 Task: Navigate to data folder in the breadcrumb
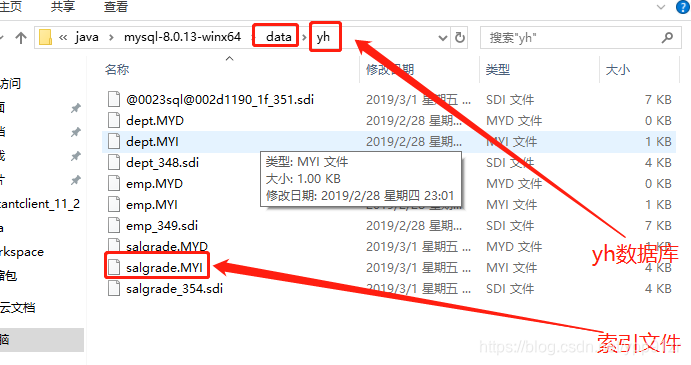(279, 37)
